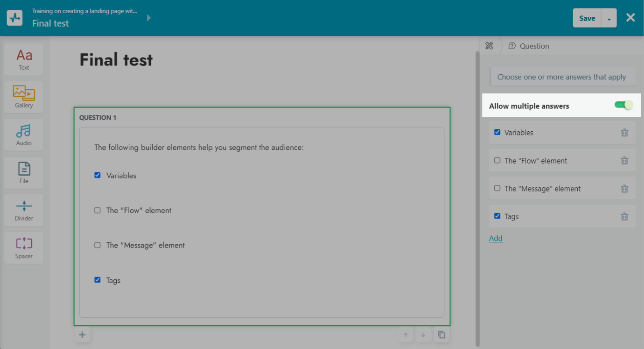
Task: Insert a Divider element
Action: click(24, 210)
